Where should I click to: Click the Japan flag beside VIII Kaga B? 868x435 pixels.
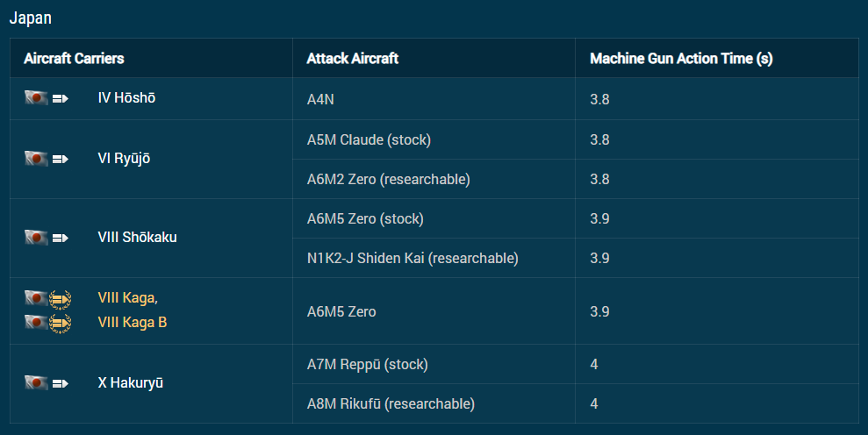coord(36,323)
